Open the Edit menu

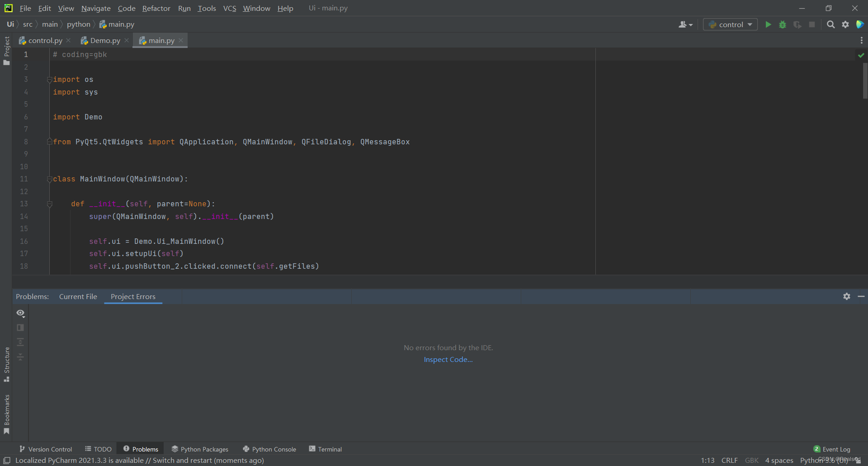coord(44,8)
